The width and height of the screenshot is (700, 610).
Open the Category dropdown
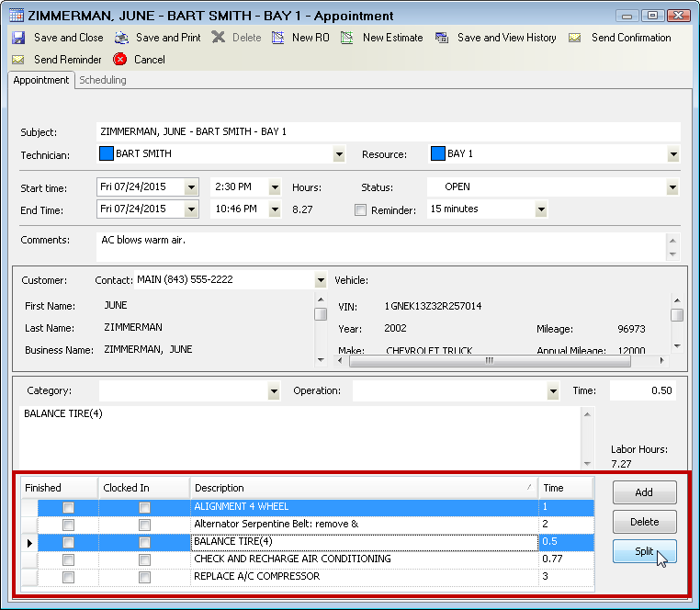click(274, 391)
